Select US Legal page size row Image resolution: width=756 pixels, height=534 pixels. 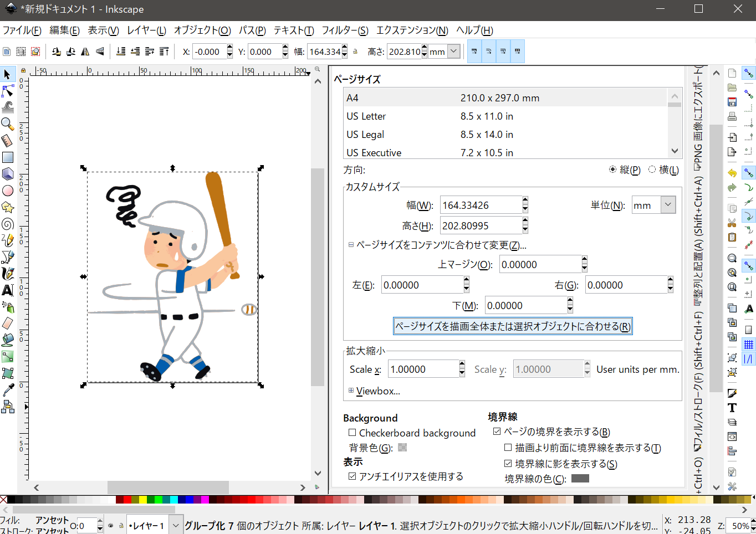pos(505,134)
